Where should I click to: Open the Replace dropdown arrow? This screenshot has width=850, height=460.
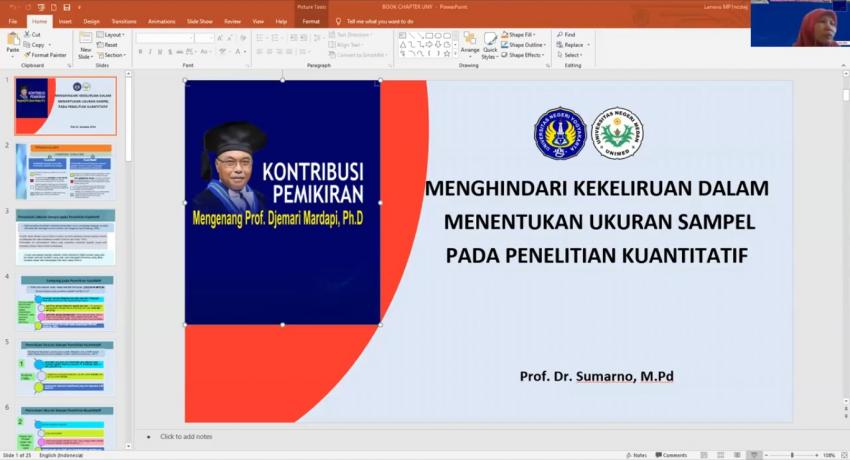[x=589, y=44]
